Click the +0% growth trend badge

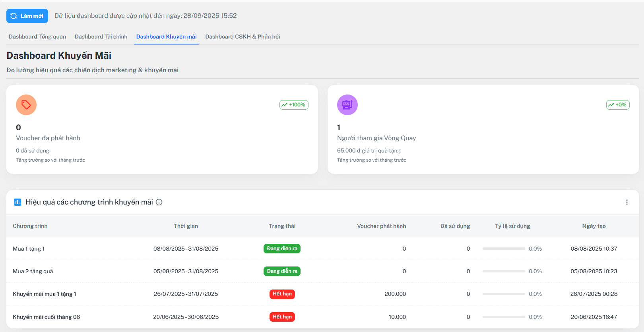coord(617,105)
